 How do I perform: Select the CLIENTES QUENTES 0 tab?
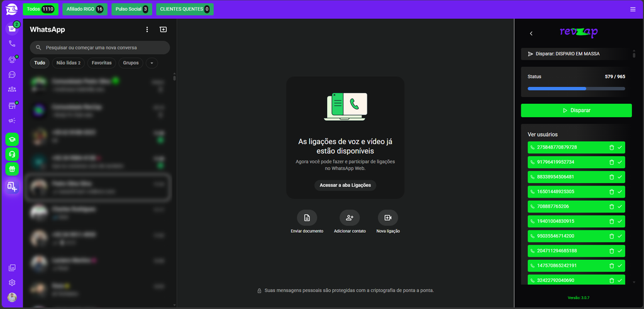click(184, 9)
